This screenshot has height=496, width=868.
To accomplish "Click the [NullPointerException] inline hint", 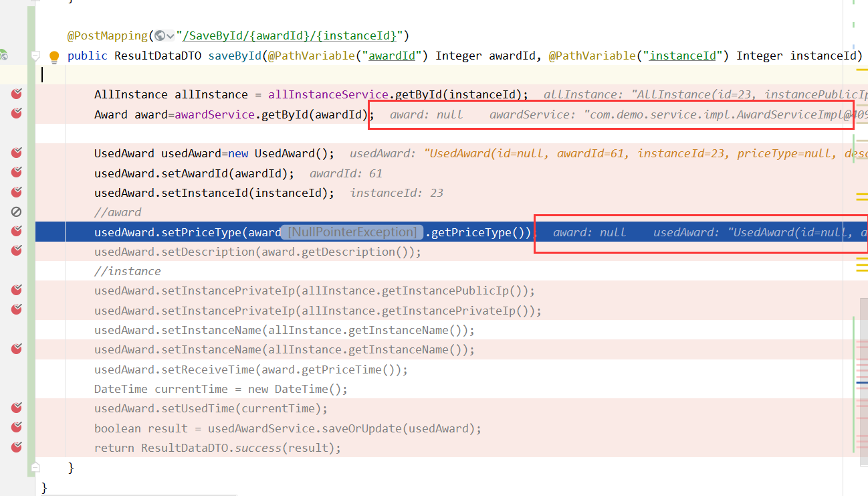I will [x=352, y=232].
